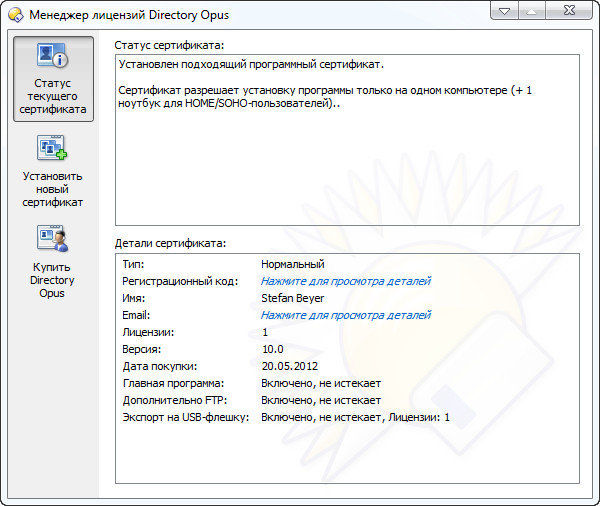Select the 'Статус текущего сертификата' label
The width and height of the screenshot is (600, 506).
[53, 96]
